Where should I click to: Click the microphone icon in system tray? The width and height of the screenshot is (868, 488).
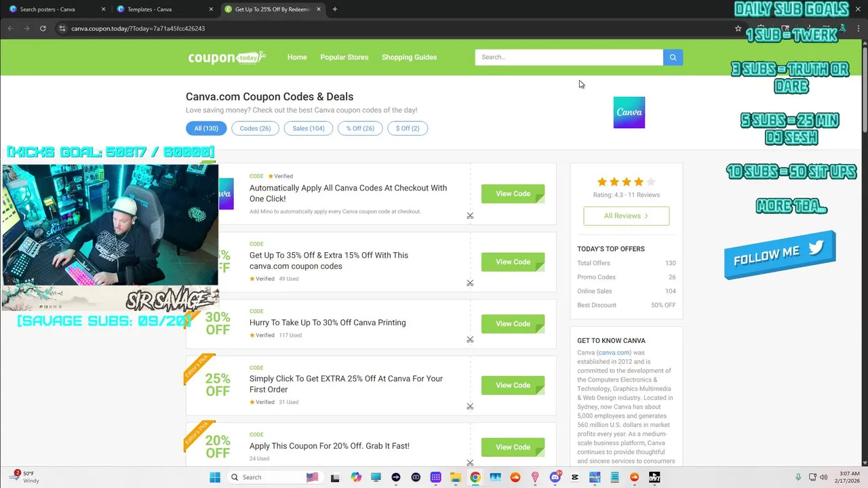coord(798,477)
